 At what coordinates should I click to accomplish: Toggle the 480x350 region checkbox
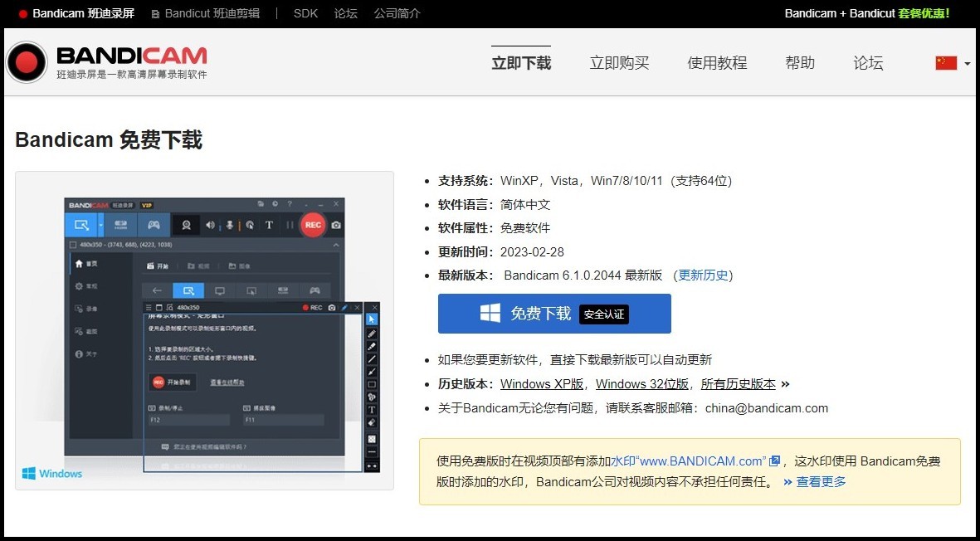[x=73, y=245]
